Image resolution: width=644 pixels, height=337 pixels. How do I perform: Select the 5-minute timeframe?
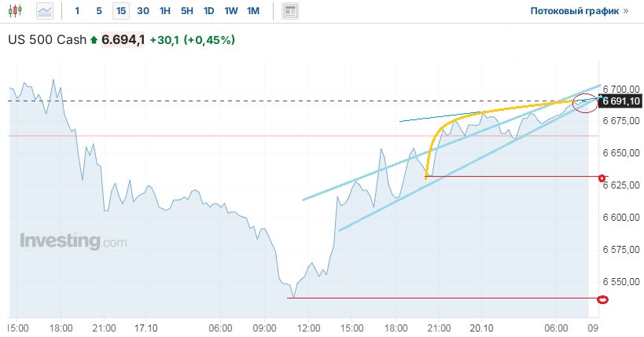[98, 11]
